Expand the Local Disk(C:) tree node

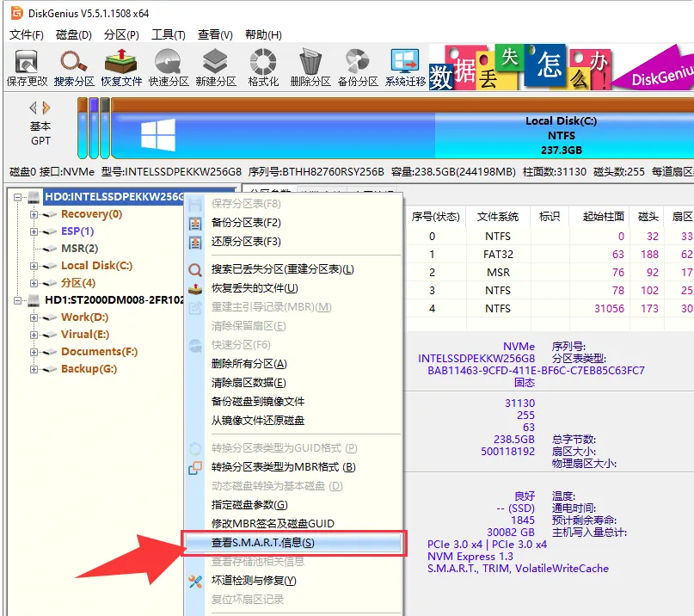click(34, 266)
